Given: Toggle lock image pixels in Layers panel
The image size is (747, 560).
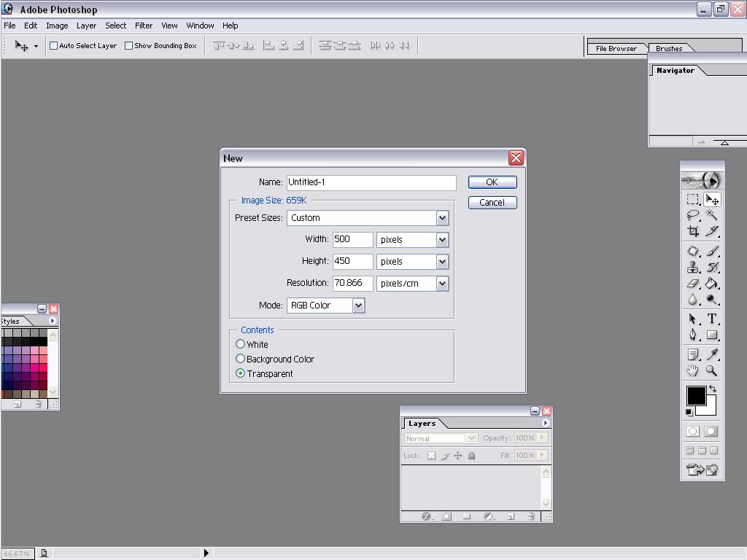Looking at the screenshot, I should (x=445, y=456).
